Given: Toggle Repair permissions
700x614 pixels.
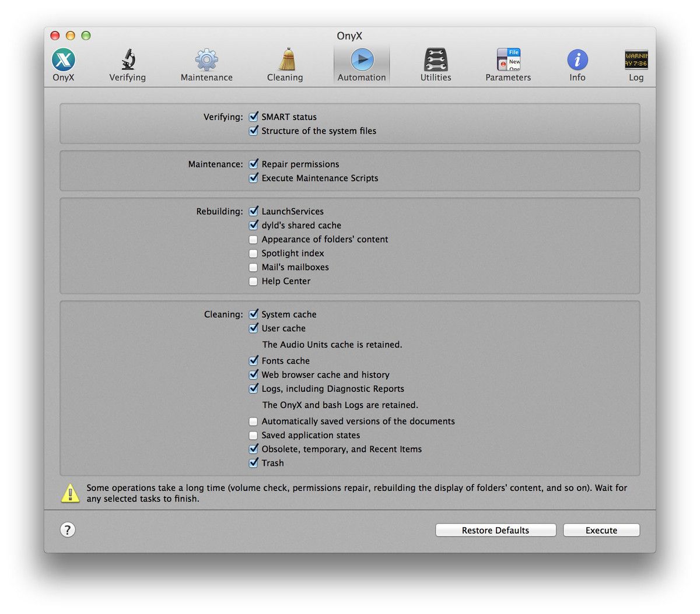Looking at the screenshot, I should click(x=254, y=164).
